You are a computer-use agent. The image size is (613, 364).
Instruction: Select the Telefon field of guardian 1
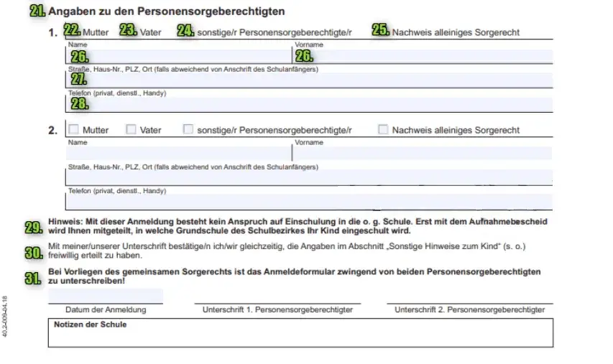coord(309,105)
